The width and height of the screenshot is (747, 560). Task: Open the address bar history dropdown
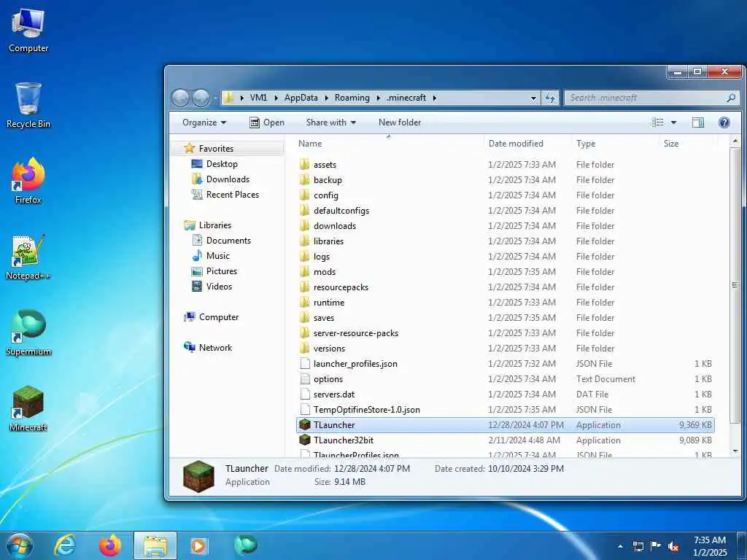pos(533,98)
